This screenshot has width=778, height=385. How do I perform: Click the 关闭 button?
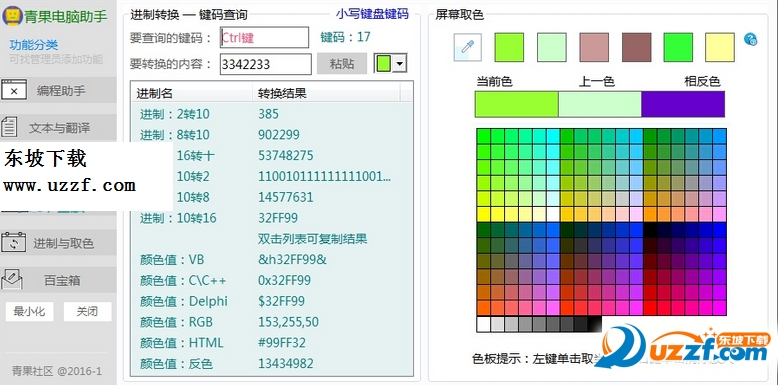(x=87, y=312)
